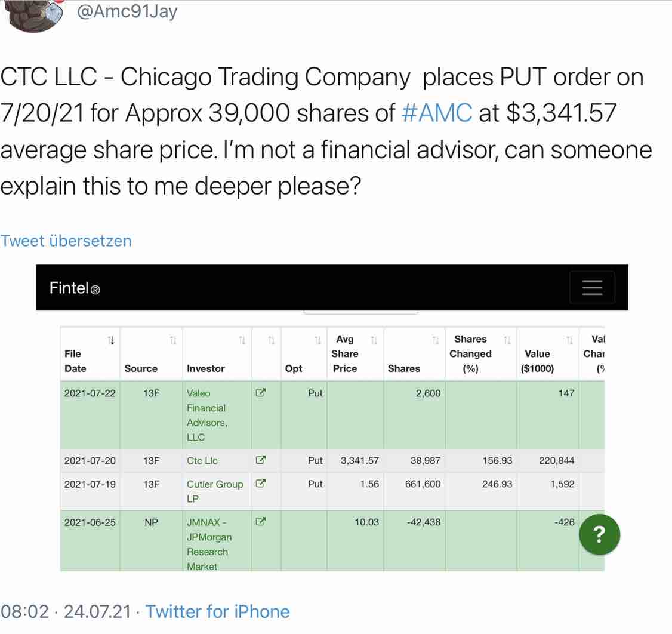Click the sort arrows on the Opt column
The image size is (672, 634).
coord(317,339)
